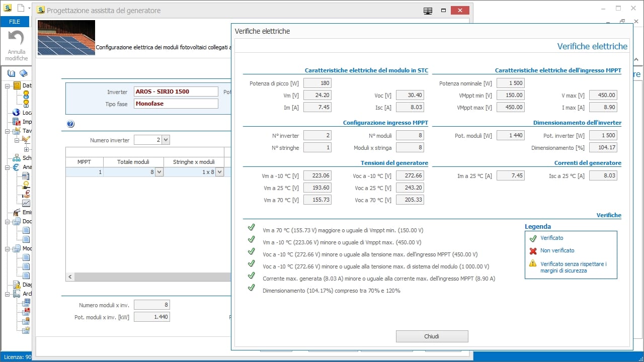The height and width of the screenshot is (362, 644).
Task: Collapse the Arch tree node
Action: tap(8, 294)
